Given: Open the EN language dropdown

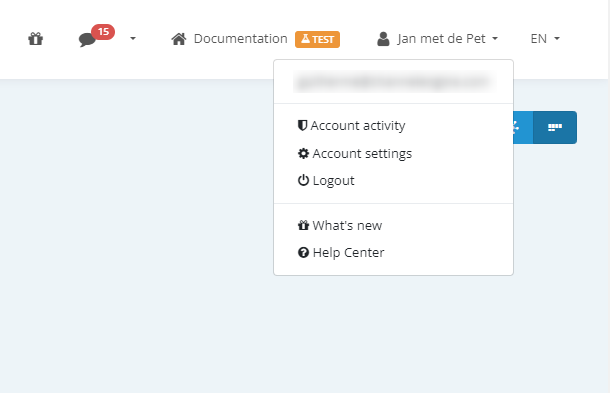Looking at the screenshot, I should coord(545,39).
